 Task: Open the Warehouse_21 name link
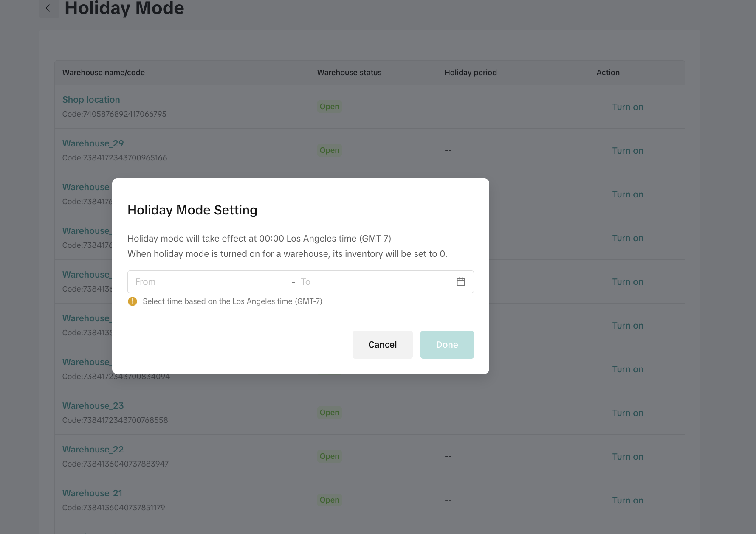coord(92,493)
